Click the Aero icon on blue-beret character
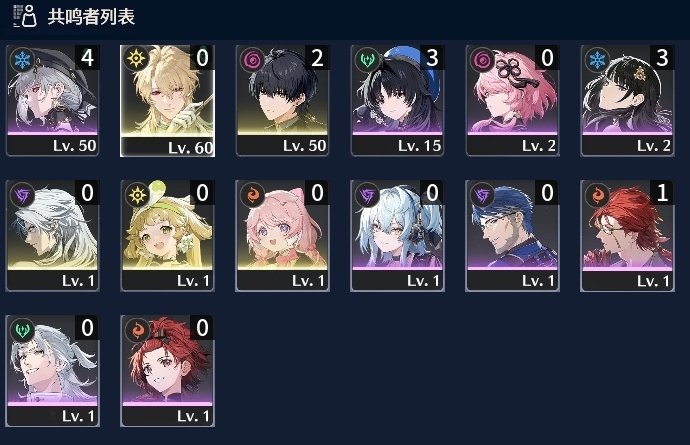 (x=367, y=60)
